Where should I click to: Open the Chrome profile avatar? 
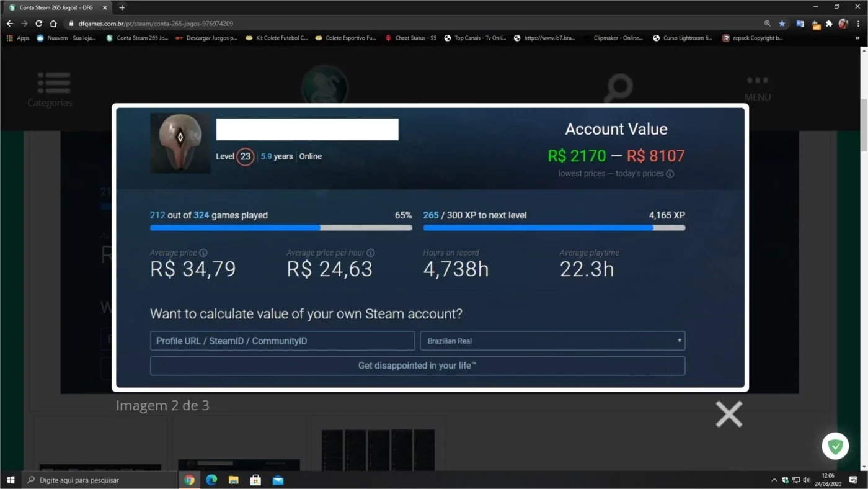[x=843, y=24]
